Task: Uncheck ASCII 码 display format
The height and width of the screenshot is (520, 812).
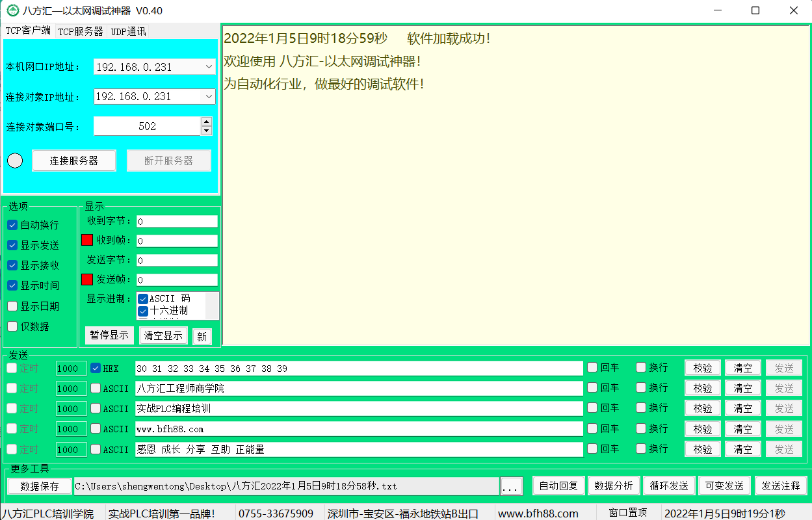Action: [144, 298]
